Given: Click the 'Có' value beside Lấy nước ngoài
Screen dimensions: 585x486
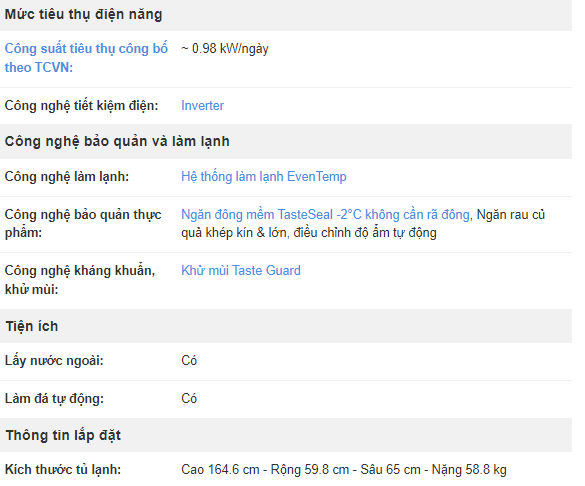Looking at the screenshot, I should [189, 361].
